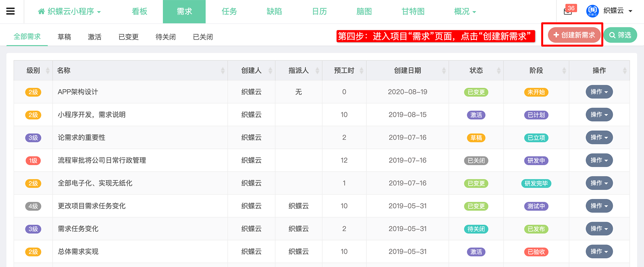Open the 甘特图 tab
The width and height of the screenshot is (644, 267).
pos(413,11)
